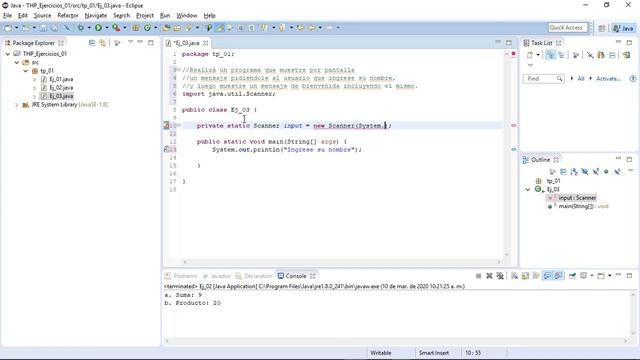Remove all terminated launches double-X icon
Viewport: 640px width, 360px height.
coord(500,276)
